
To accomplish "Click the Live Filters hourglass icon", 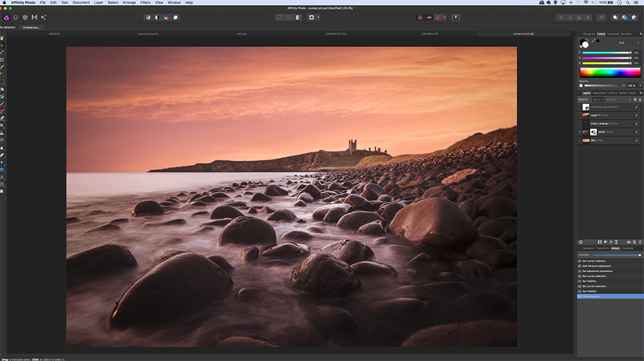I will (616, 242).
